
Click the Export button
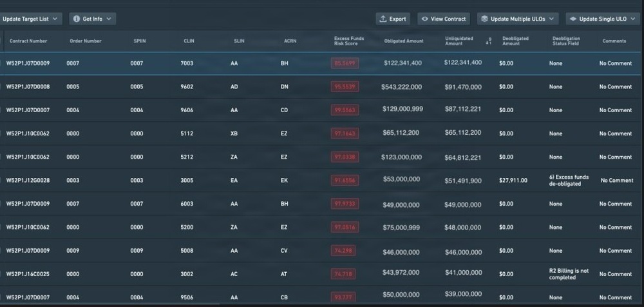tap(393, 19)
